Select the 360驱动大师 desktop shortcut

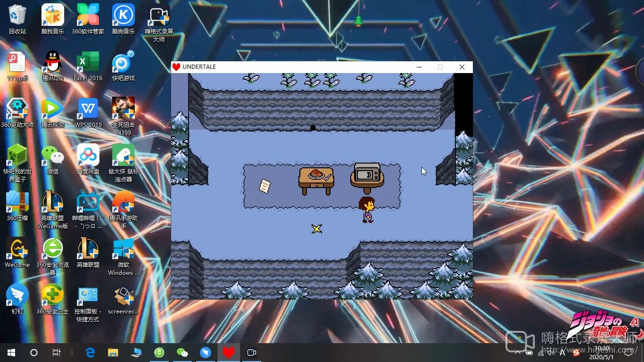coord(17,113)
